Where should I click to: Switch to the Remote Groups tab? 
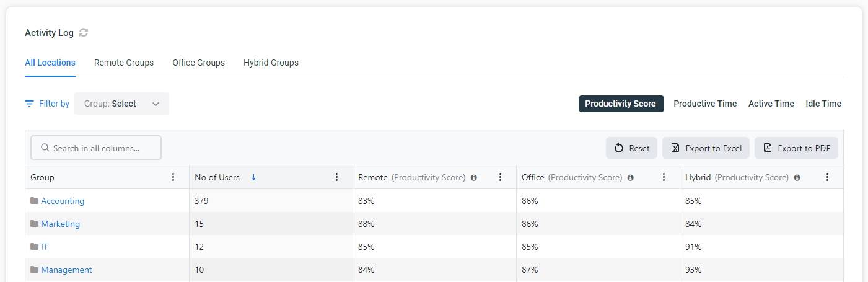(124, 63)
